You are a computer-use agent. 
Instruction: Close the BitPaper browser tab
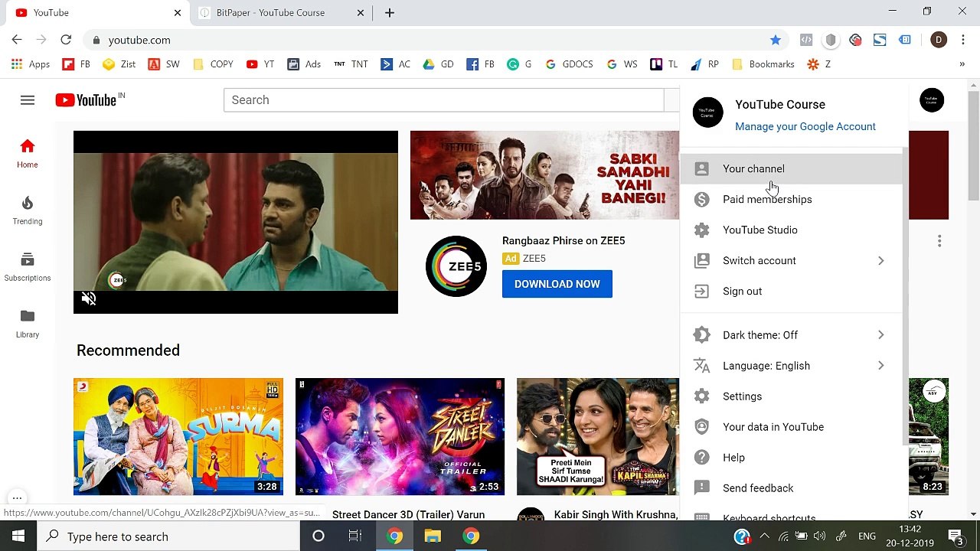pos(361,12)
